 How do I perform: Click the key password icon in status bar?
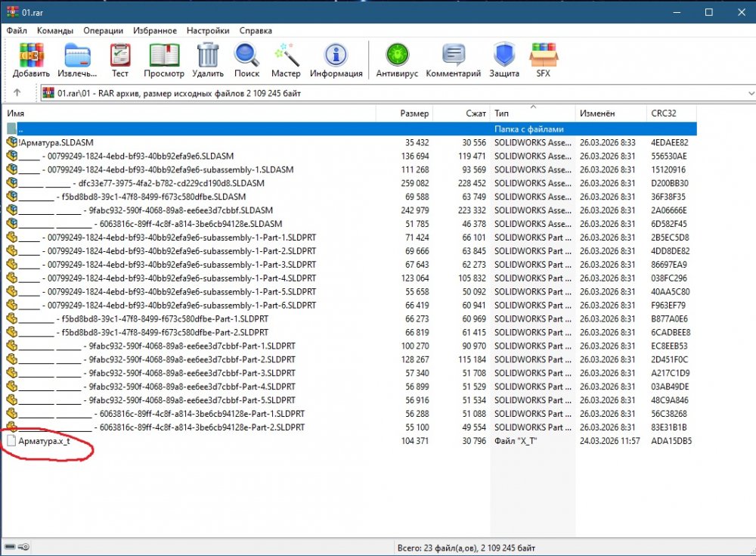[23, 547]
